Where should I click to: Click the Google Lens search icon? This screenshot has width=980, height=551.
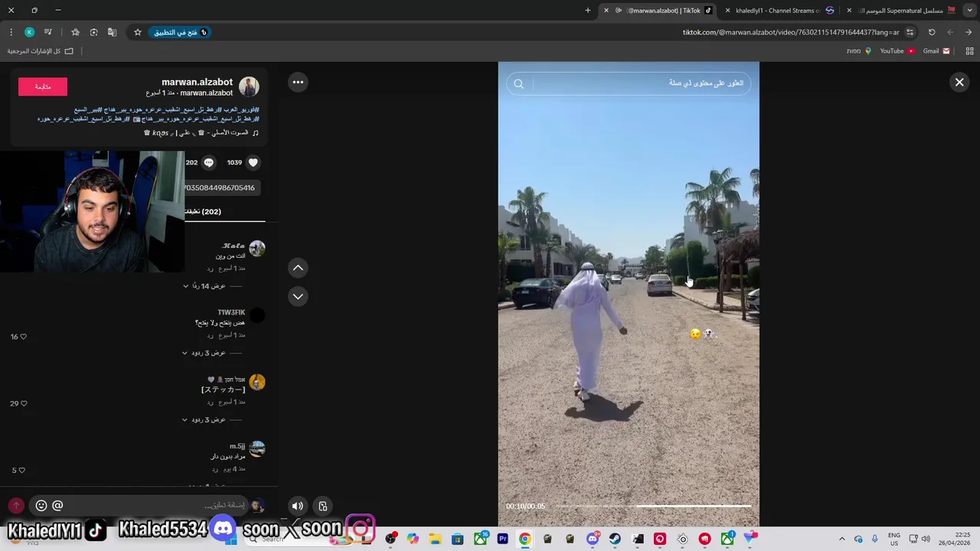click(x=93, y=32)
